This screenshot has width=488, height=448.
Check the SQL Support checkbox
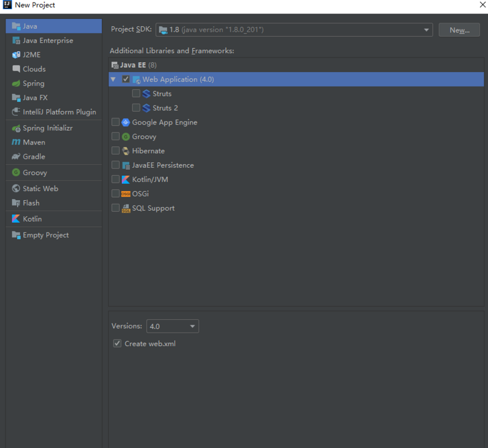tap(115, 208)
